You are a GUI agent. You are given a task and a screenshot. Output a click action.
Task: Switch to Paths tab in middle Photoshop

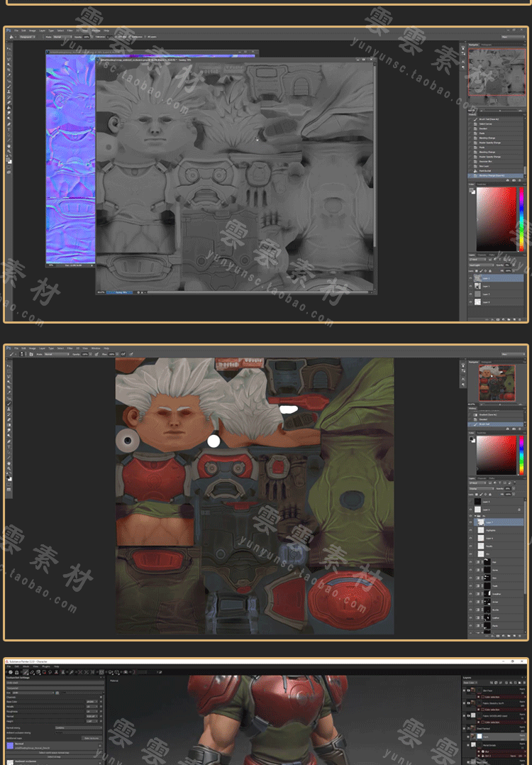[x=492, y=478]
